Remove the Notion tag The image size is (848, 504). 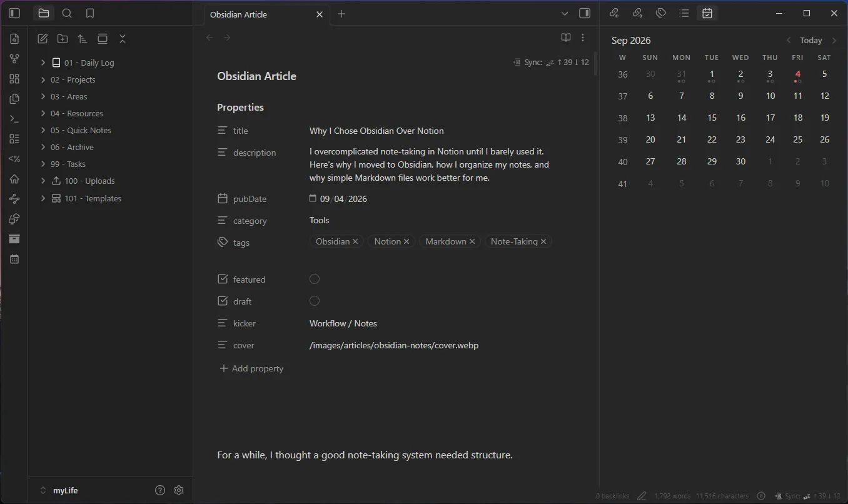406,241
